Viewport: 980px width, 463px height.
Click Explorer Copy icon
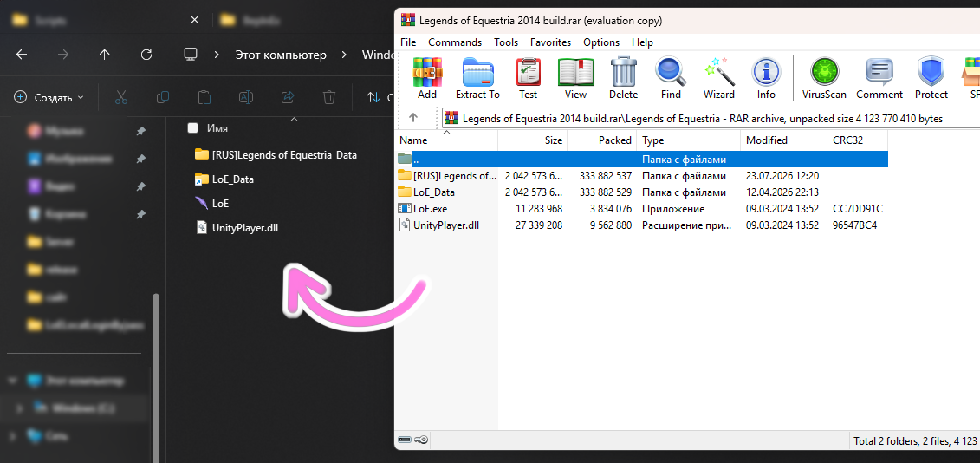point(163,97)
